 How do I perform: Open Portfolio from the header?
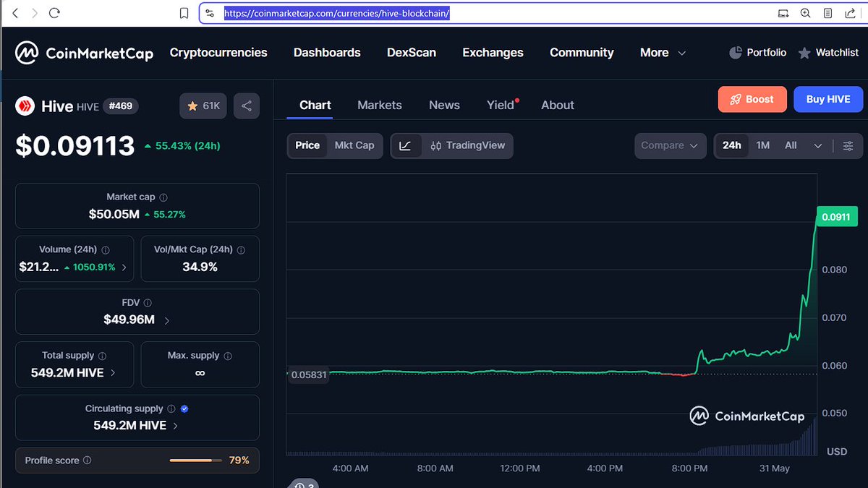[x=757, y=52]
